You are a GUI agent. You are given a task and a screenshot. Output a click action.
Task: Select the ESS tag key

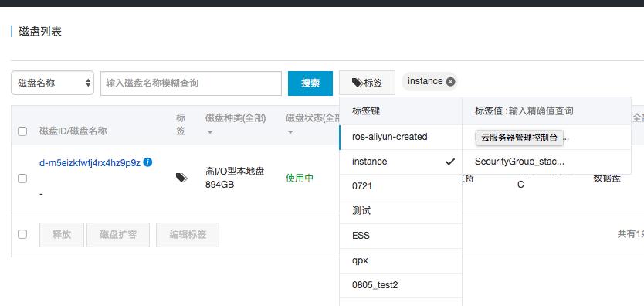coord(401,236)
